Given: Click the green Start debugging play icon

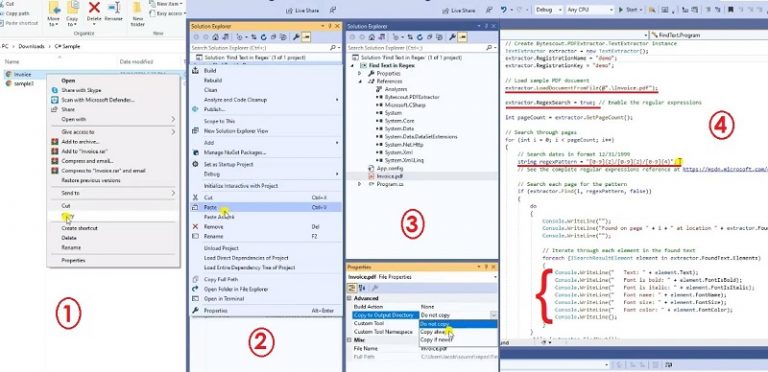Looking at the screenshot, I should [x=621, y=10].
